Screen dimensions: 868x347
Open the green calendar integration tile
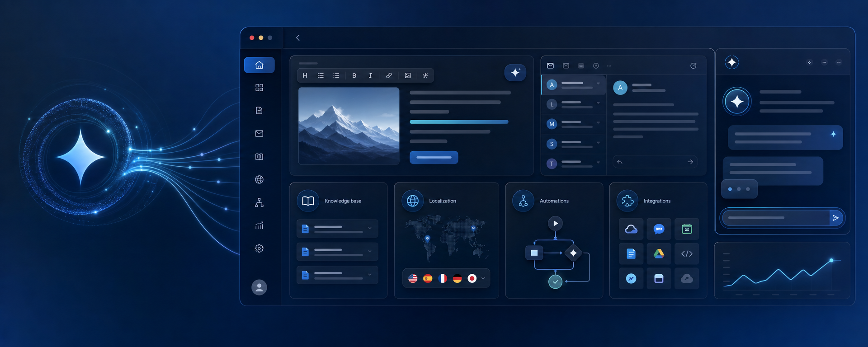pyautogui.click(x=687, y=230)
